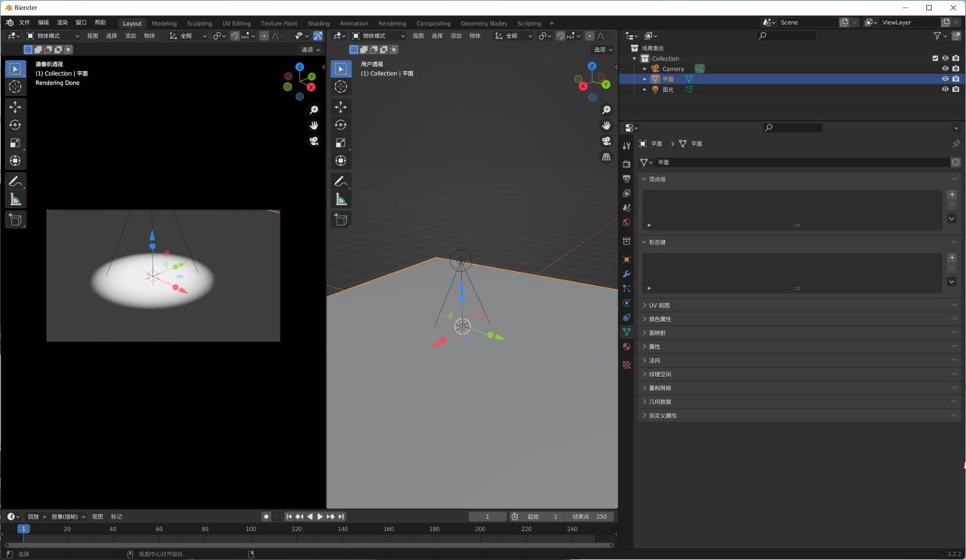
Task: Expand the Camera item in the outliner
Action: click(x=643, y=69)
